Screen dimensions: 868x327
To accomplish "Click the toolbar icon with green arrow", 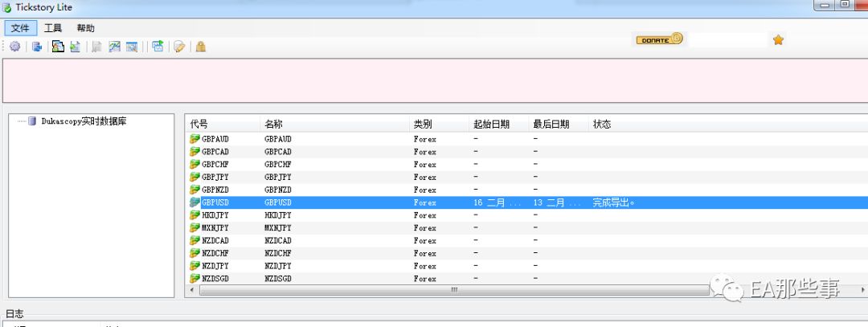I will 158,47.
